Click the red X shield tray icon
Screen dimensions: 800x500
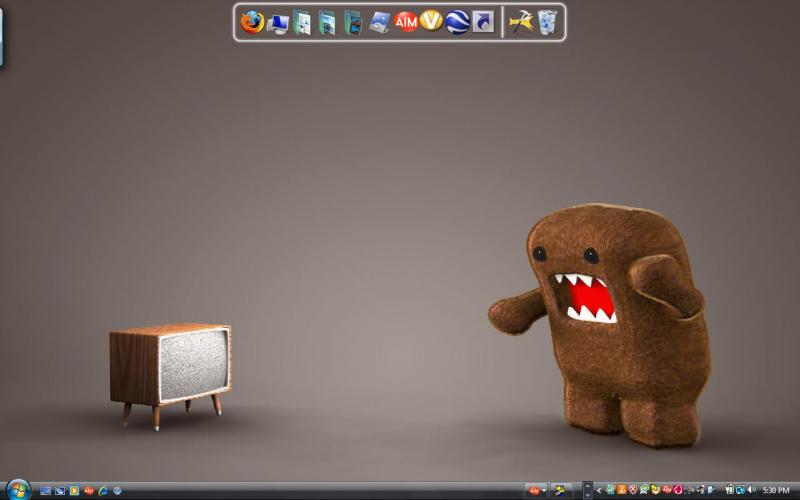coord(633,490)
